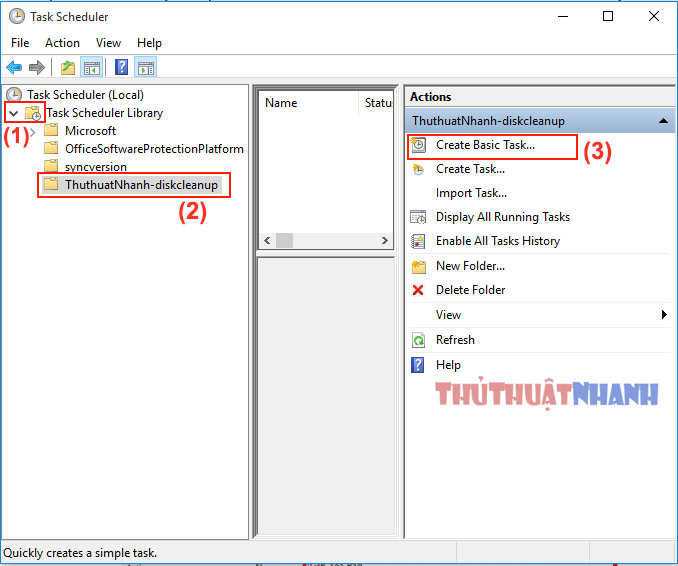
Task: Open the Help menu in menu bar
Action: 149,43
